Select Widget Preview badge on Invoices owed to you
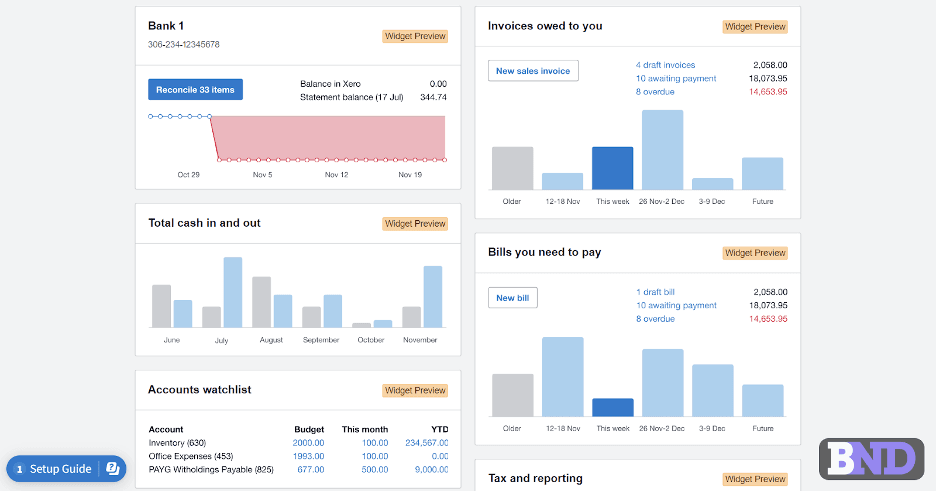The width and height of the screenshot is (936, 492). [x=755, y=27]
